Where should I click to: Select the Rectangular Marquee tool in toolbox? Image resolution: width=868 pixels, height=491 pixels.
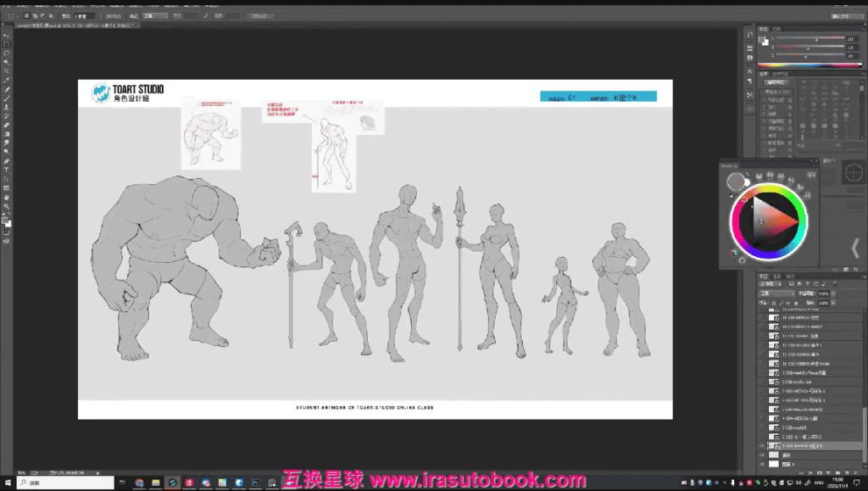tap(7, 44)
